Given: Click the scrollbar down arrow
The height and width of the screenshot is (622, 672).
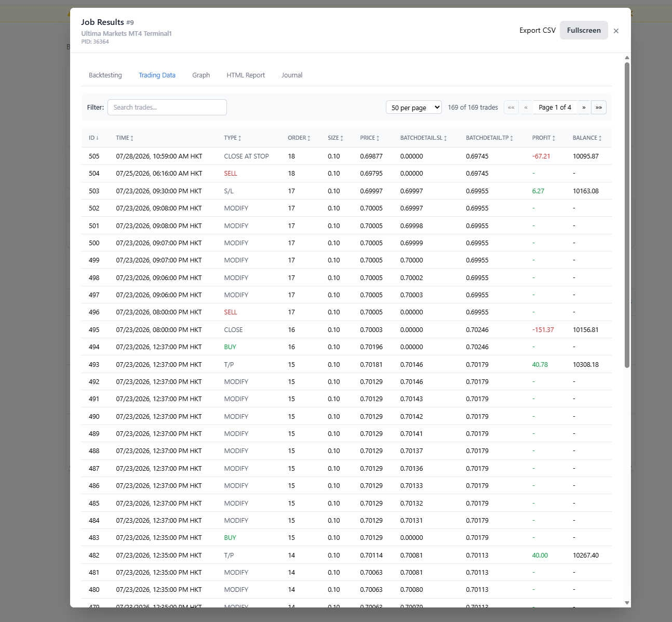Looking at the screenshot, I should coord(627,603).
